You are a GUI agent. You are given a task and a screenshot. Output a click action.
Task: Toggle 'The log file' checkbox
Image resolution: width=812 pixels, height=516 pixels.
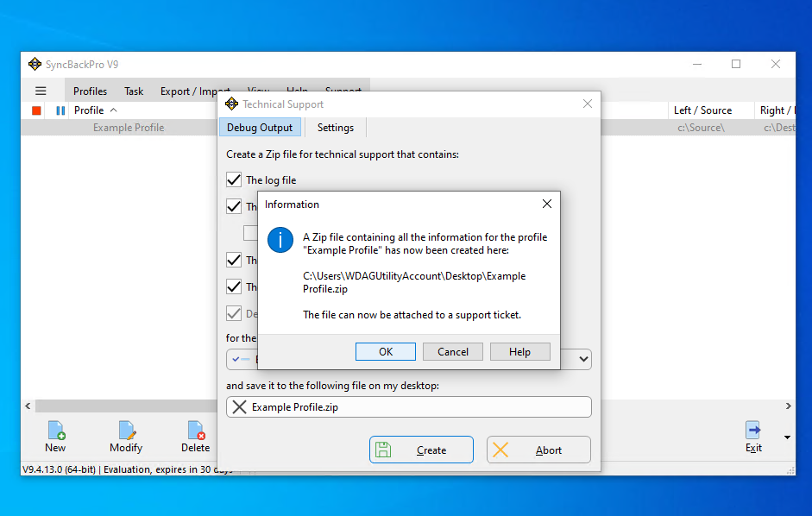tap(234, 179)
